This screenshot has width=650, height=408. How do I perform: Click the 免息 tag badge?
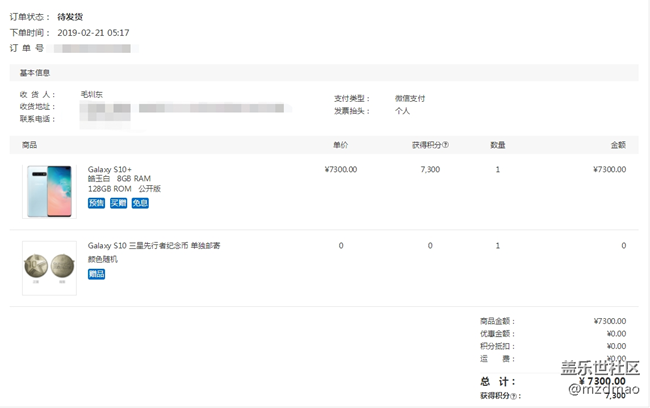140,203
